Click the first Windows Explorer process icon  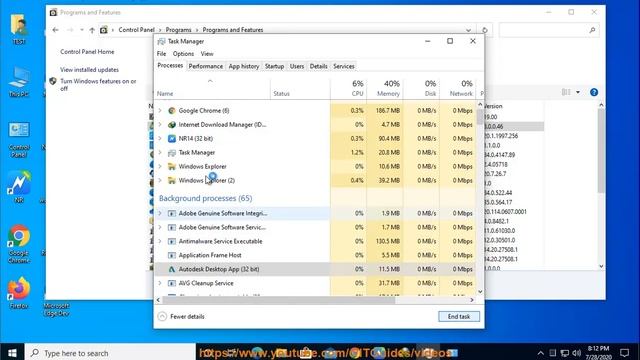tap(172, 166)
